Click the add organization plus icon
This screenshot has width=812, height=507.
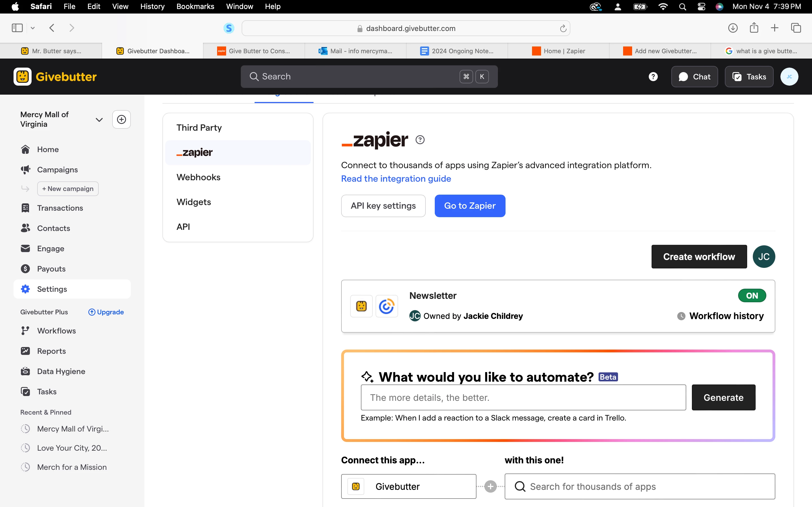click(121, 119)
